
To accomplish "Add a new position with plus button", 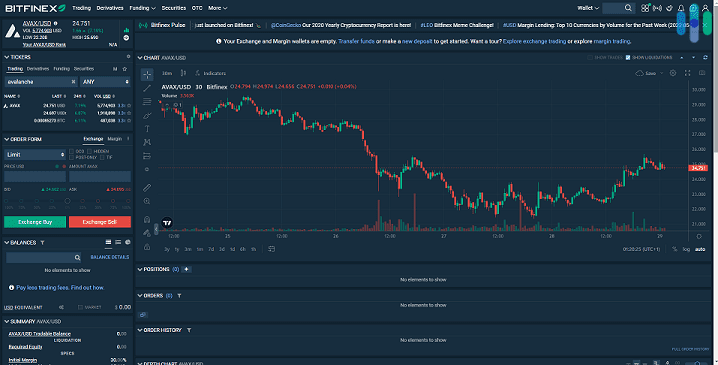I will 186,269.
